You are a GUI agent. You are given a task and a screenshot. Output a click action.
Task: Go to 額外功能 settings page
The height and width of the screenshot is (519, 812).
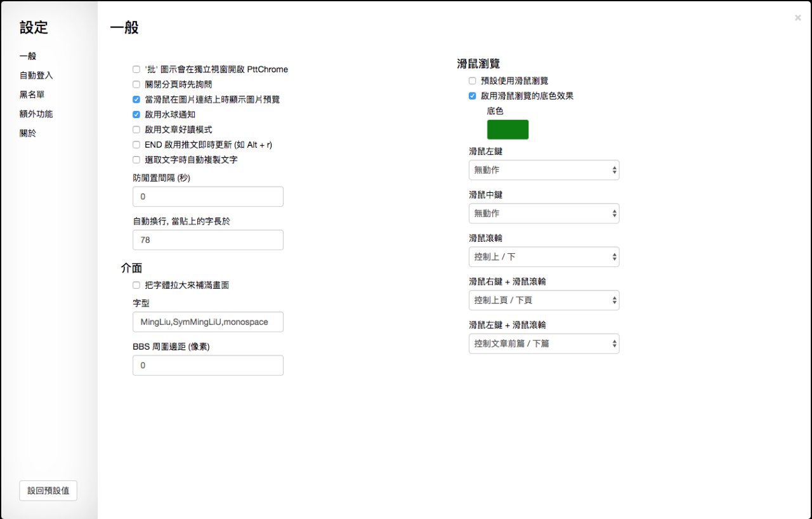(x=36, y=114)
